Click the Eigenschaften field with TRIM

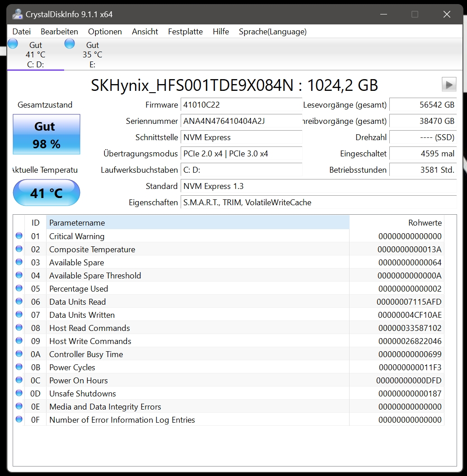pos(318,203)
